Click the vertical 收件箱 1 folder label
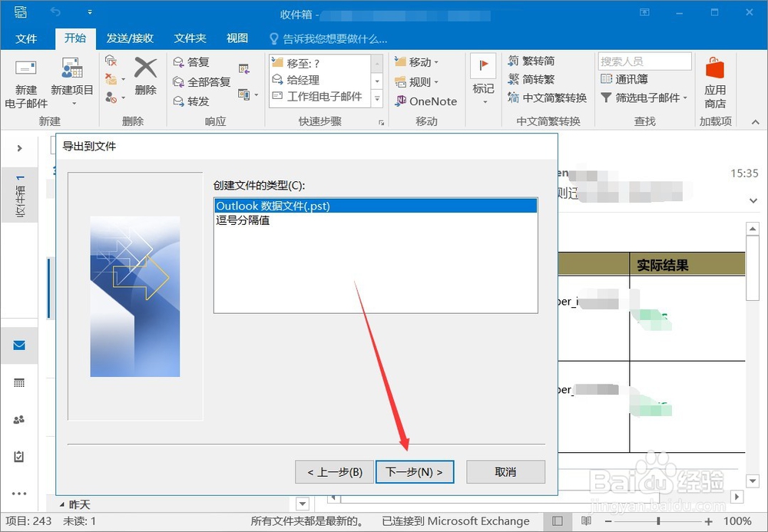 pos(20,195)
